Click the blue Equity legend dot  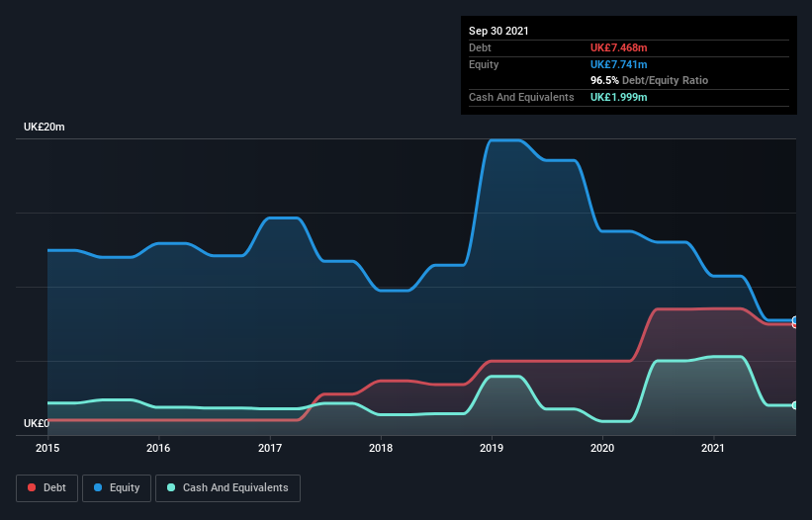pyautogui.click(x=98, y=487)
